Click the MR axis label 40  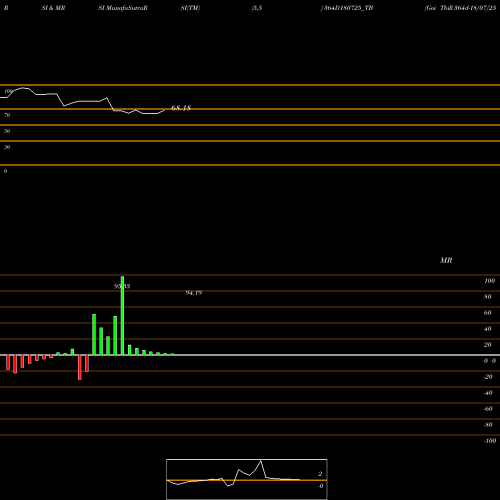point(488,329)
